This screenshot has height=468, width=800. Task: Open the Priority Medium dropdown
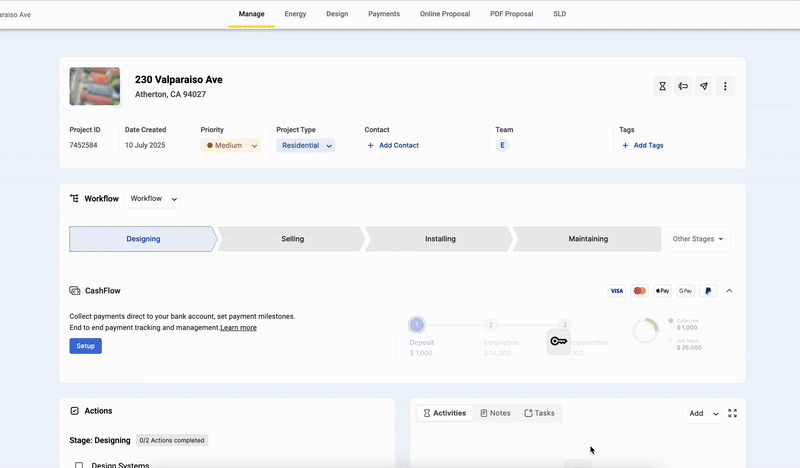point(231,145)
